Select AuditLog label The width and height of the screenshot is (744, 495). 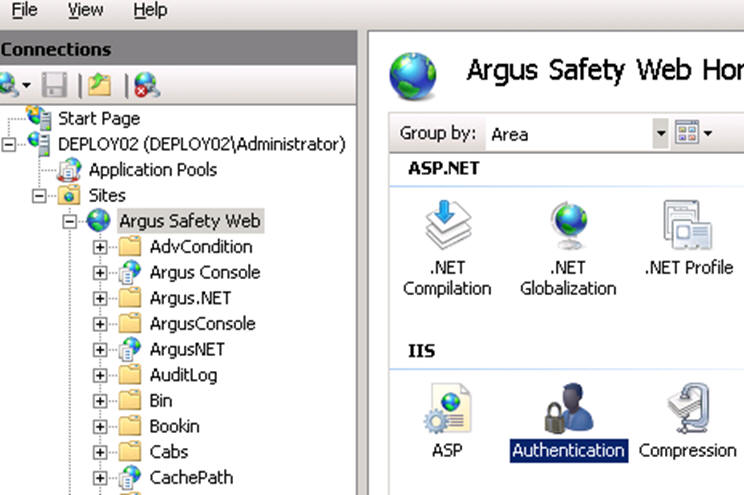coord(184,375)
